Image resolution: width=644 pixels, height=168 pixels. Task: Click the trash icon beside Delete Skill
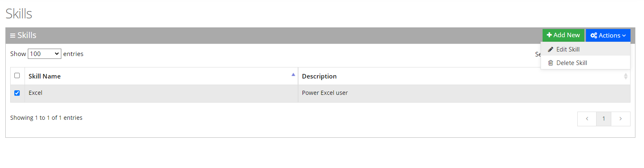[x=551, y=63]
